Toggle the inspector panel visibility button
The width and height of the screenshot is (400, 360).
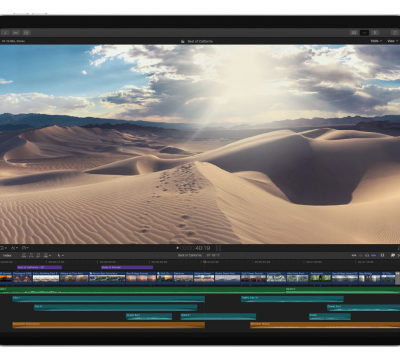coord(375,33)
